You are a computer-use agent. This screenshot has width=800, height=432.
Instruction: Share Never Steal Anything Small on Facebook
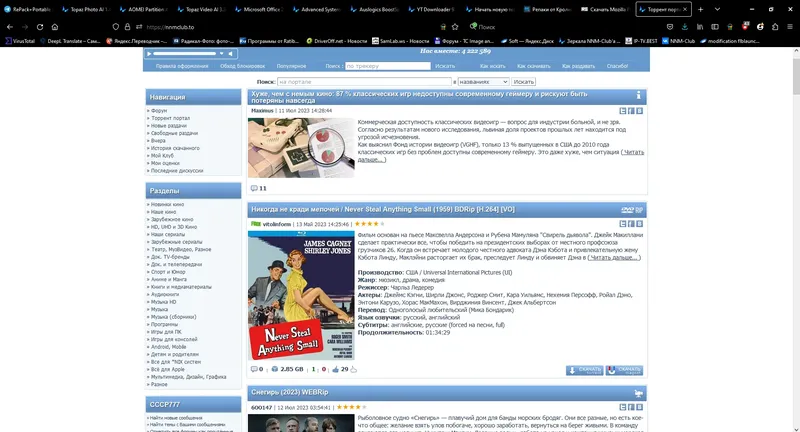pyautogui.click(x=631, y=224)
